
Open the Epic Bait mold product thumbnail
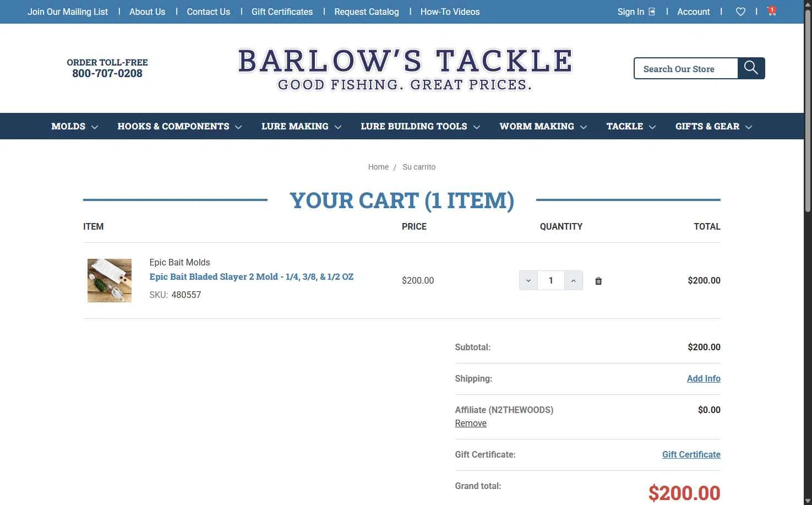click(110, 280)
